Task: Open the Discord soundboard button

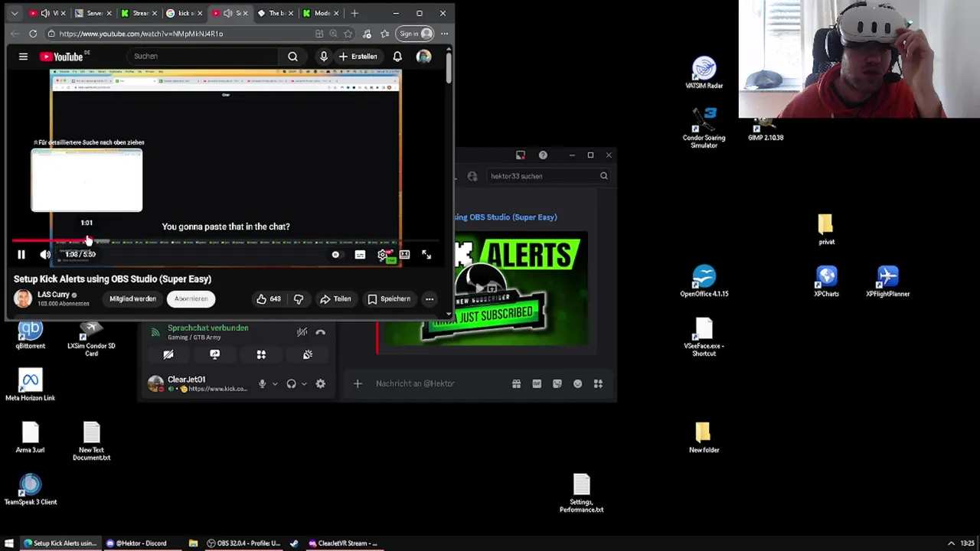Action: (x=308, y=354)
